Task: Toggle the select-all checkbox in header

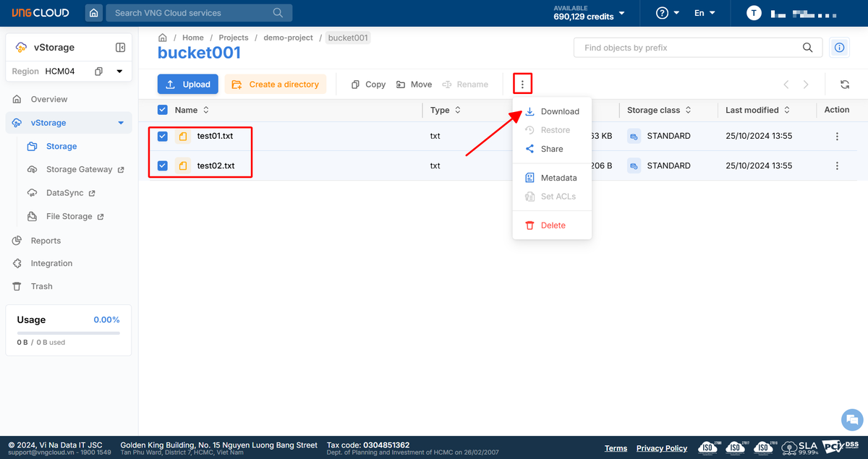Action: (163, 110)
